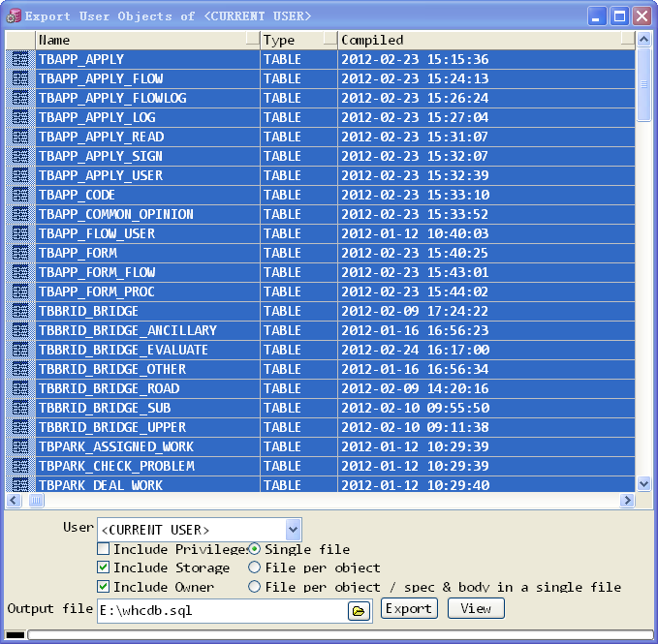Click the table icon beside TBAPP_FLOW_USER
This screenshot has width=658, height=644.
[x=20, y=233]
